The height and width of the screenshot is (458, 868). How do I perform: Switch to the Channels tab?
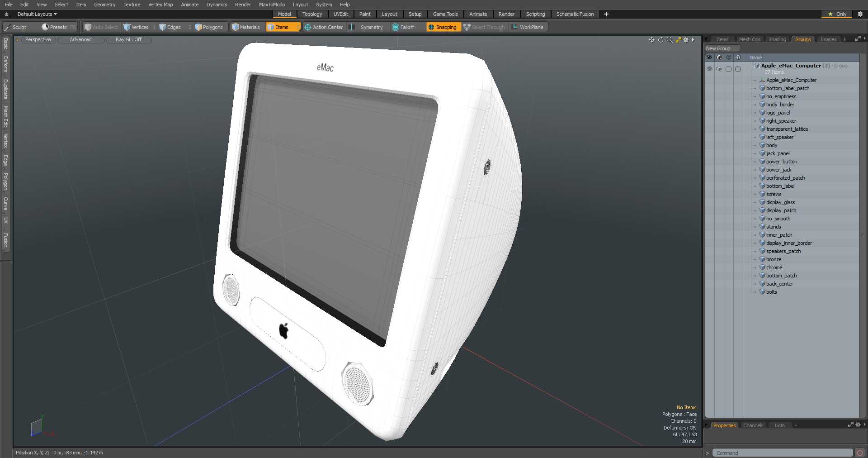[x=753, y=425]
